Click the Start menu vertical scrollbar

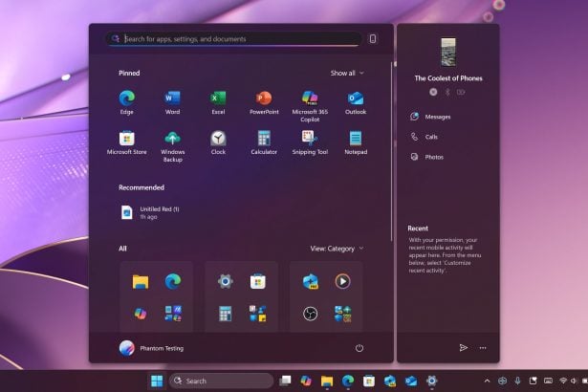click(391, 152)
